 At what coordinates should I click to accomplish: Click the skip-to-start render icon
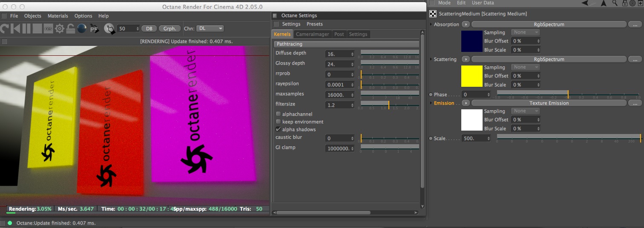click(x=16, y=28)
